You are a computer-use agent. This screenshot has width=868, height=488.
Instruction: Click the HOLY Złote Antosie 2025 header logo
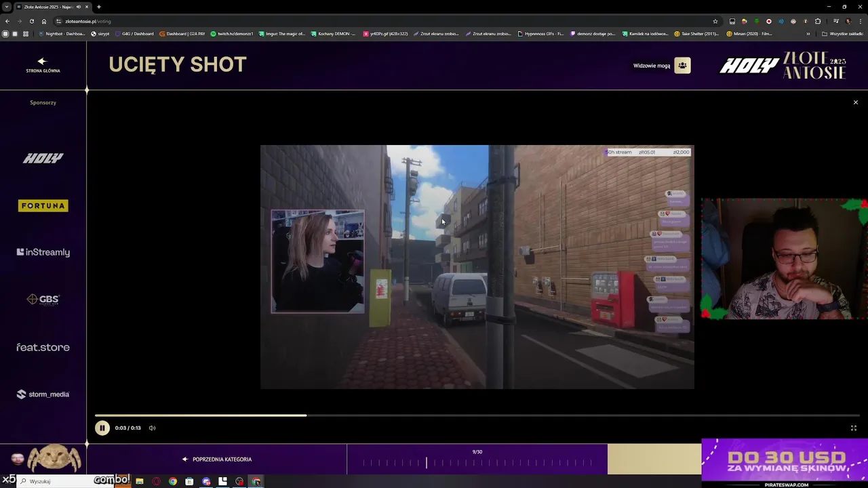(x=783, y=66)
